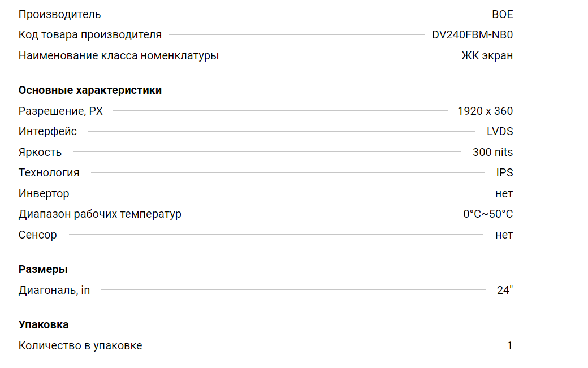The height and width of the screenshot is (368, 588).
Task: Click the Упаковка section heading
Action: coord(44,325)
